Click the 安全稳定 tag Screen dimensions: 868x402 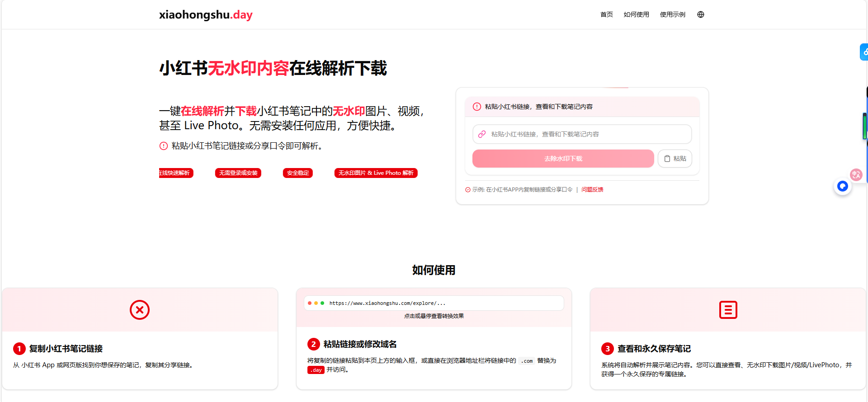298,173
